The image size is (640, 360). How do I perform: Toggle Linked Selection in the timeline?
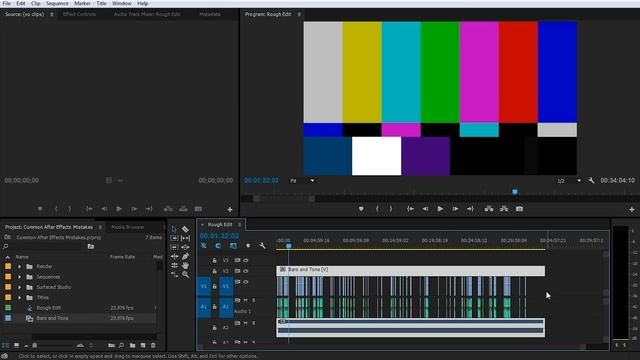pyautogui.click(x=233, y=245)
